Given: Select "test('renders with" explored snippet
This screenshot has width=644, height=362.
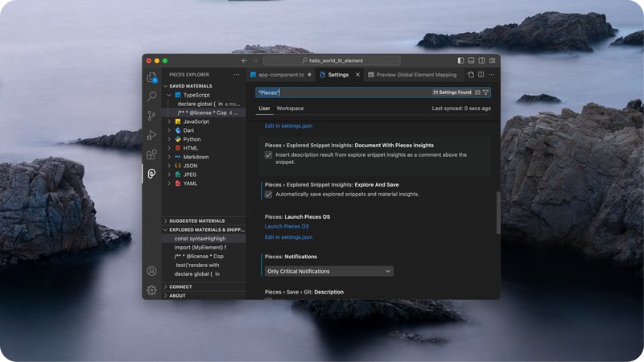Looking at the screenshot, I should pos(204,265).
